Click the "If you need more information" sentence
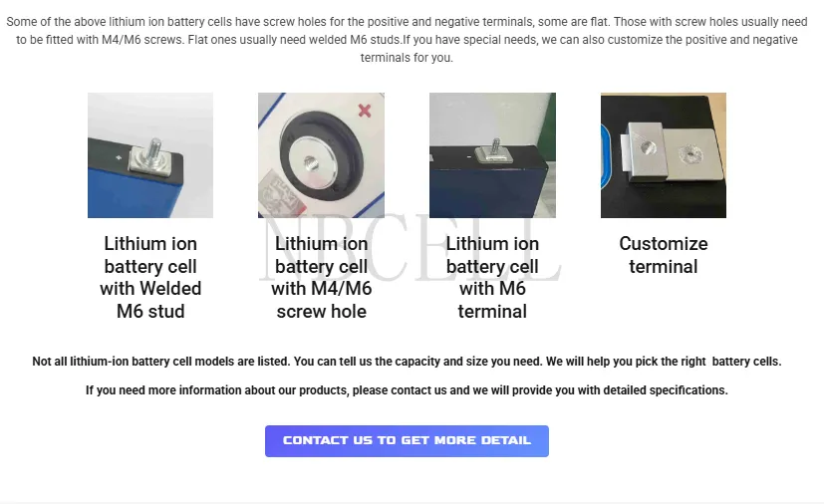Viewport: 824px width, 504px height. (x=407, y=390)
